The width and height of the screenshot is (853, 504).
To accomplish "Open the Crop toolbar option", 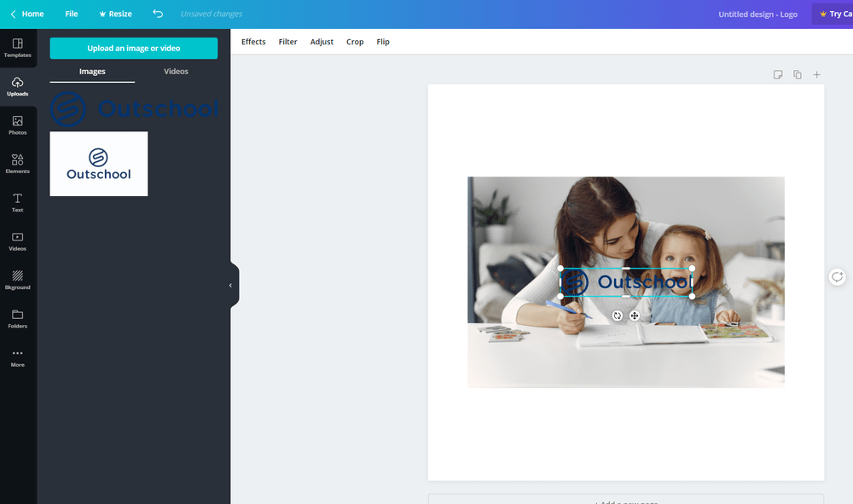I will pyautogui.click(x=355, y=42).
